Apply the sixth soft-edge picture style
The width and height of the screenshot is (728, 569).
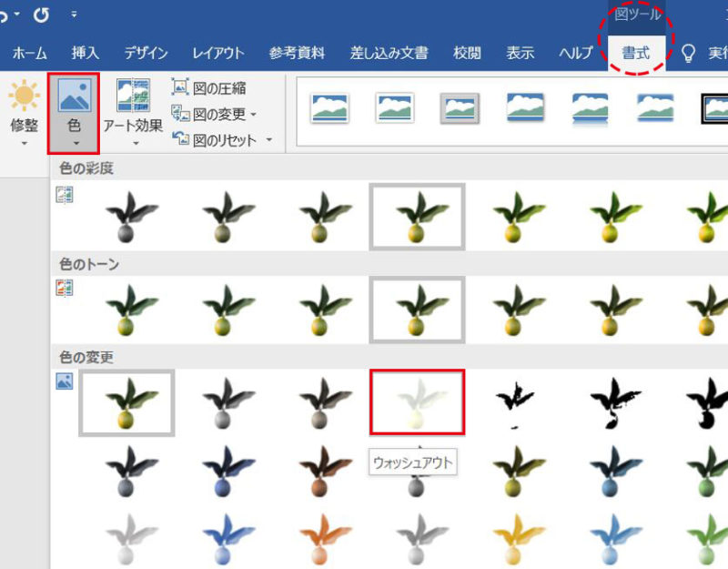point(655,107)
